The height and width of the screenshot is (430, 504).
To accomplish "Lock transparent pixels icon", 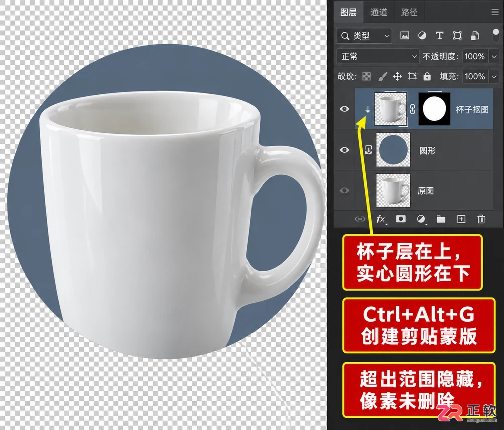I will tap(366, 76).
